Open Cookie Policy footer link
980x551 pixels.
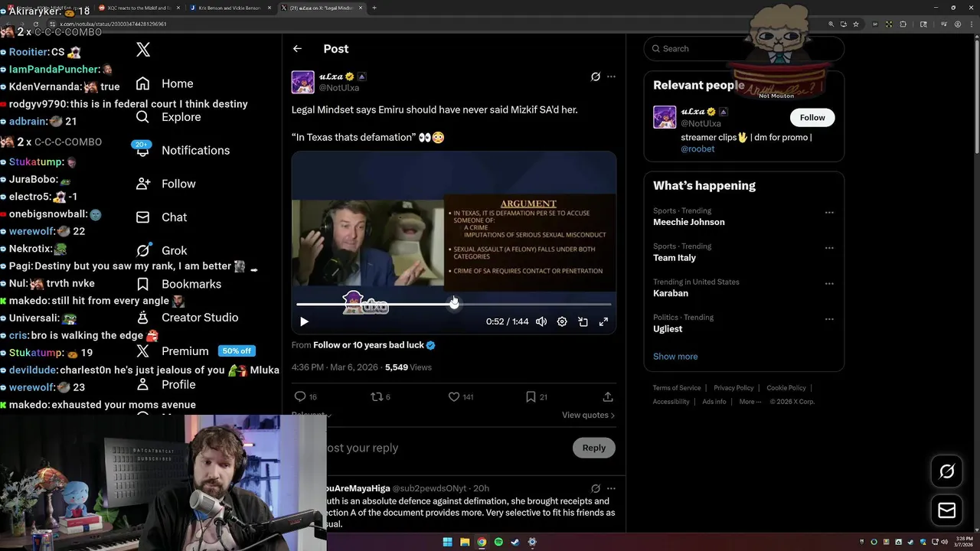786,388
